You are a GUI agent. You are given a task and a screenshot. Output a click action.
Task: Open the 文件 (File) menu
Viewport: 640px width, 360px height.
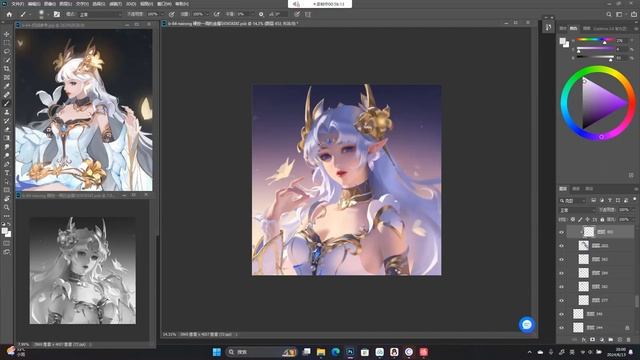(x=18, y=4)
